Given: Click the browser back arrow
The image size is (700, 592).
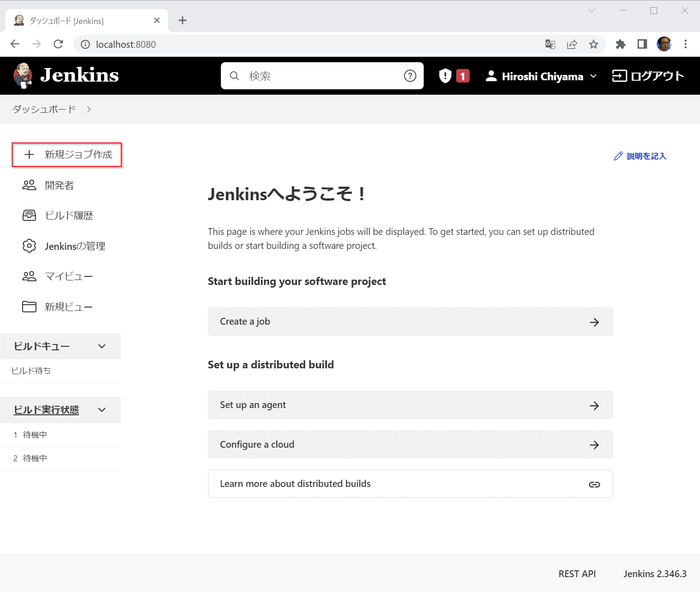Looking at the screenshot, I should click(x=15, y=44).
